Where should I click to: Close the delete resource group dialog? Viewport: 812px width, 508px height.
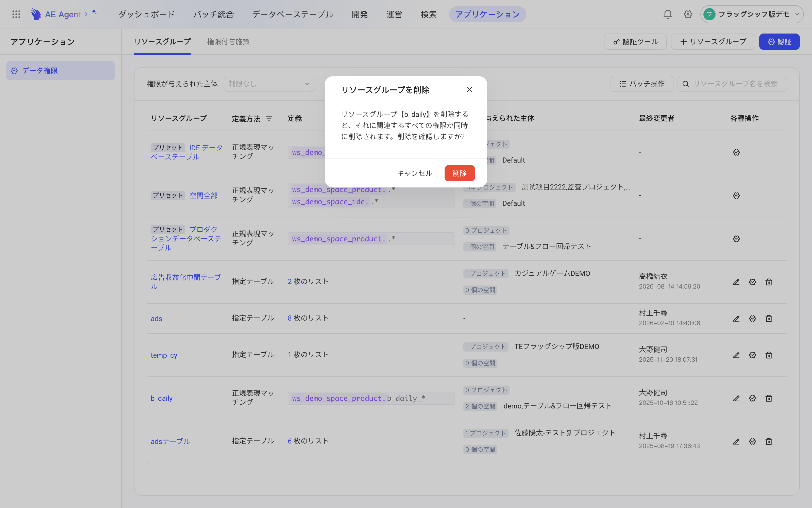click(x=469, y=89)
